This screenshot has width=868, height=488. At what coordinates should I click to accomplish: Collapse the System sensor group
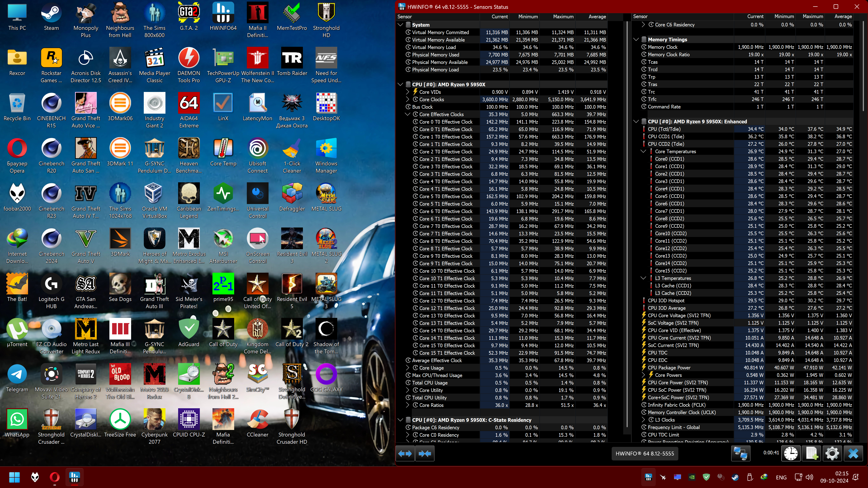[x=400, y=25]
